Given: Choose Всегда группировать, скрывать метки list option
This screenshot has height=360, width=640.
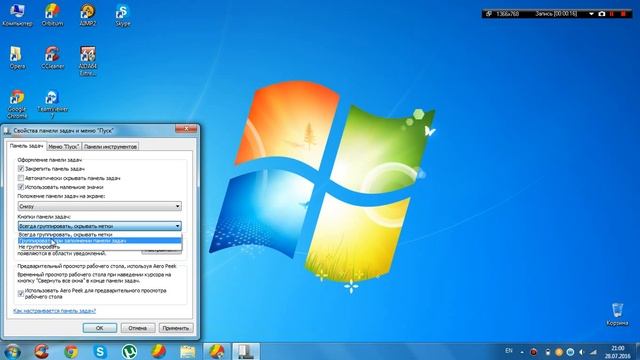Looking at the screenshot, I should (100, 235).
